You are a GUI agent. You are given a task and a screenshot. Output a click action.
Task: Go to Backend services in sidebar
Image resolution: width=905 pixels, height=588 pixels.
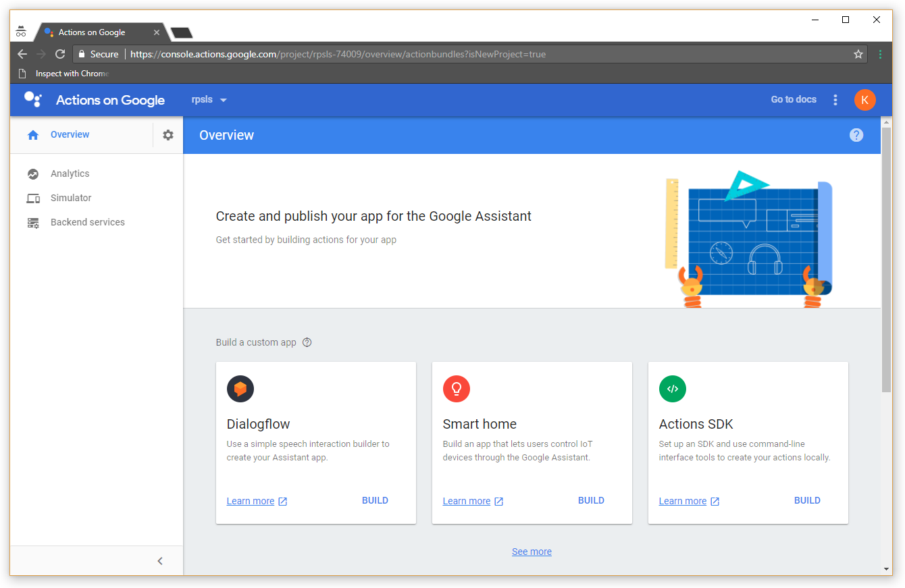pos(87,222)
